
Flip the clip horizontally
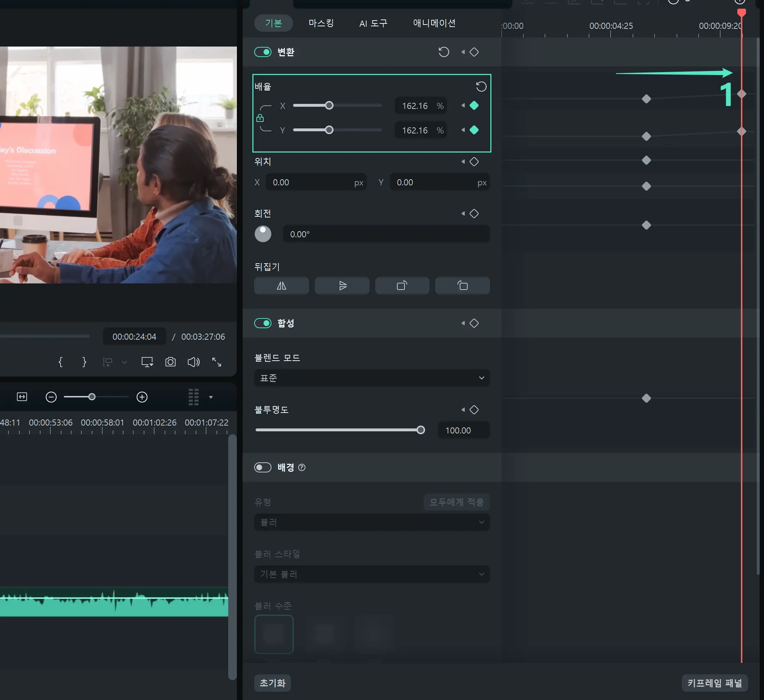pos(281,286)
